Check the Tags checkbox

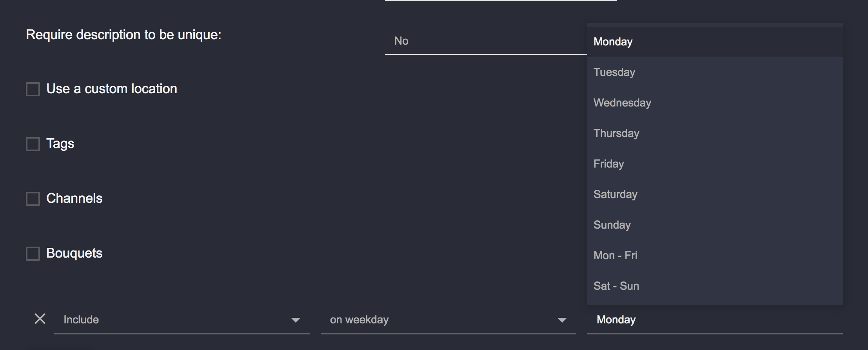tap(33, 144)
